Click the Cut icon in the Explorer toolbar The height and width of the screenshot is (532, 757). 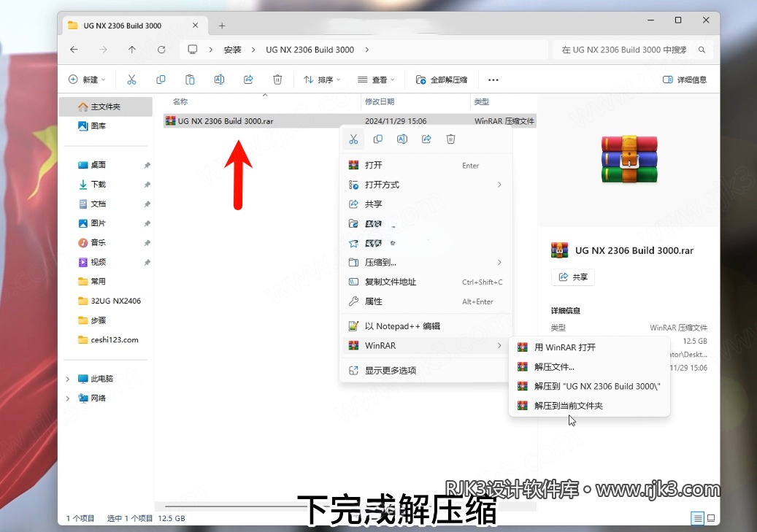click(x=131, y=80)
